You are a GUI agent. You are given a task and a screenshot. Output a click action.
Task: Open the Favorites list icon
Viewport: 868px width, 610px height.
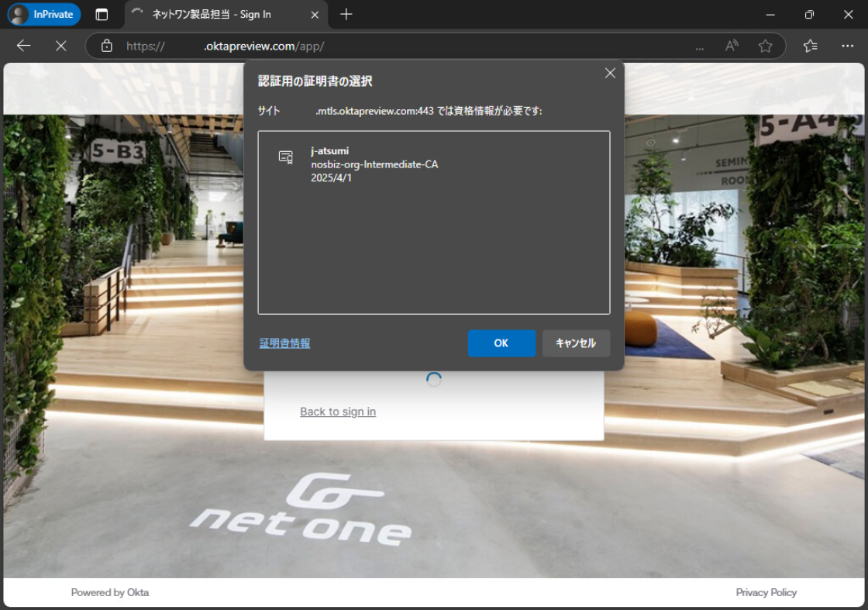[x=810, y=46]
